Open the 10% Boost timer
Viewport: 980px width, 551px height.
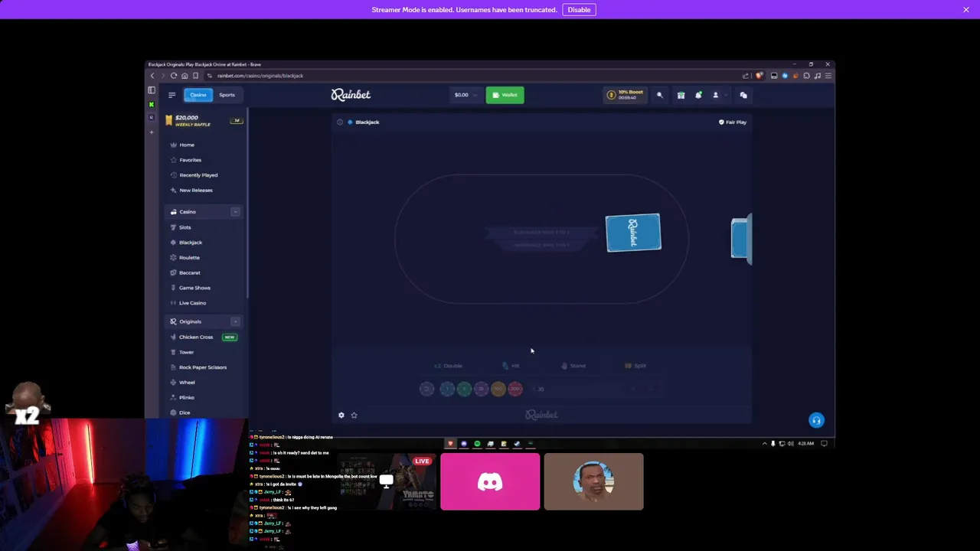pyautogui.click(x=626, y=95)
